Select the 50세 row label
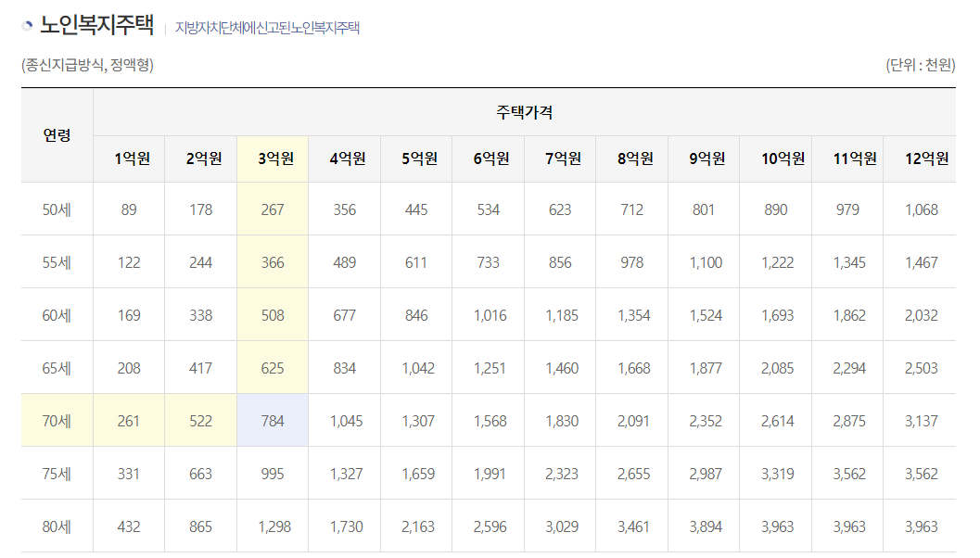This screenshot has height=558, width=980. (x=57, y=209)
